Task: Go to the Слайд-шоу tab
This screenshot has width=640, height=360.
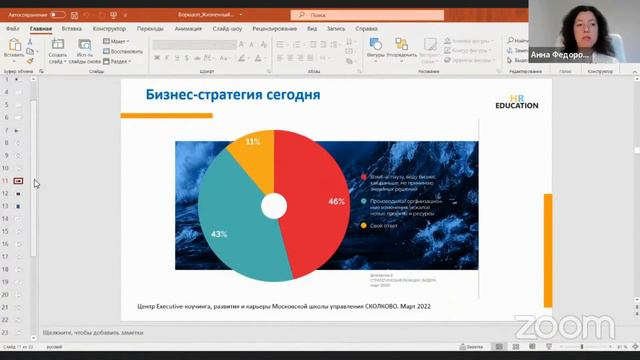Action: pyautogui.click(x=227, y=29)
